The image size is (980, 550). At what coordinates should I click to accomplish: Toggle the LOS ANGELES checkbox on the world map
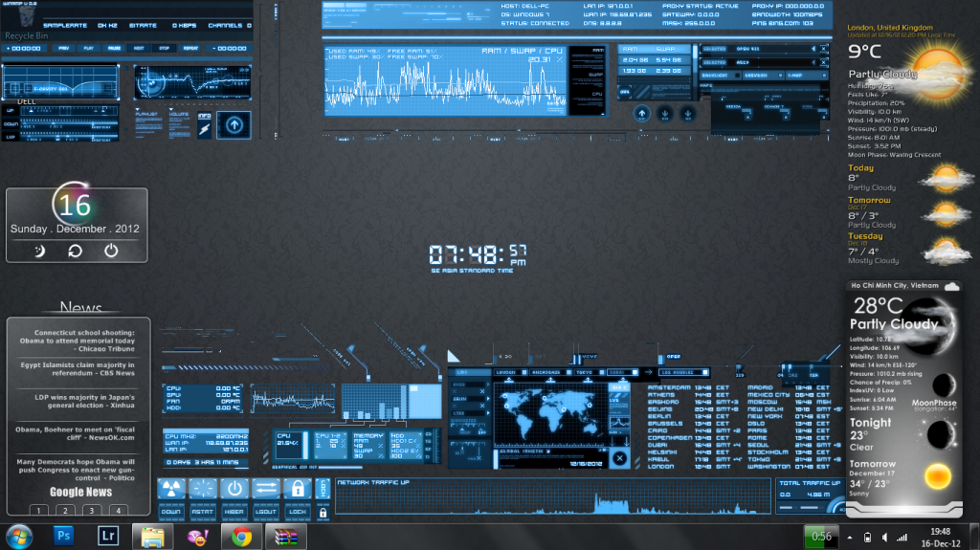705,372
